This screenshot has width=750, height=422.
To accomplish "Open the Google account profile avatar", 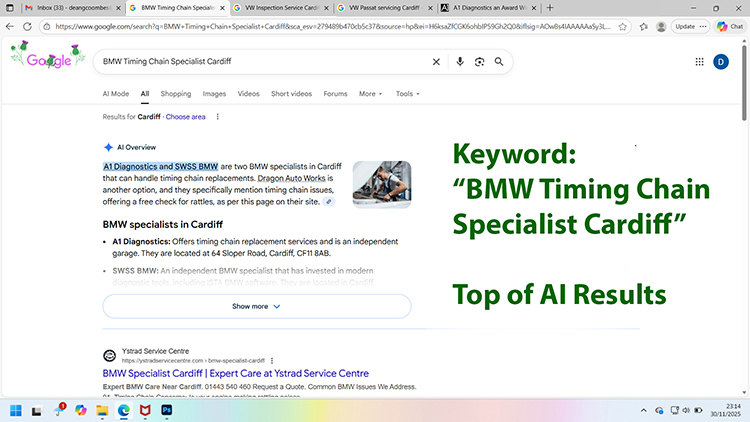I will 721,62.
